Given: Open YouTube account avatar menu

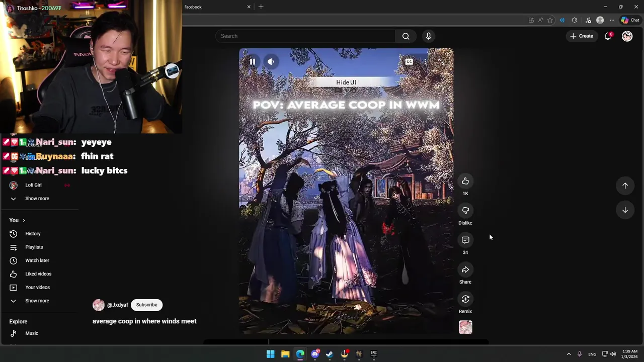Looking at the screenshot, I should [x=627, y=36].
